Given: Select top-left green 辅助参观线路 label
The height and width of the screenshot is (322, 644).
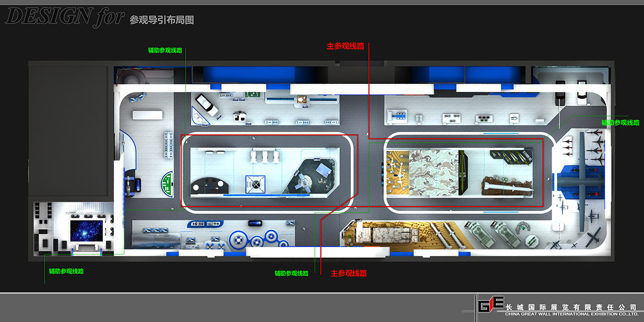Looking at the screenshot, I should point(165,50).
